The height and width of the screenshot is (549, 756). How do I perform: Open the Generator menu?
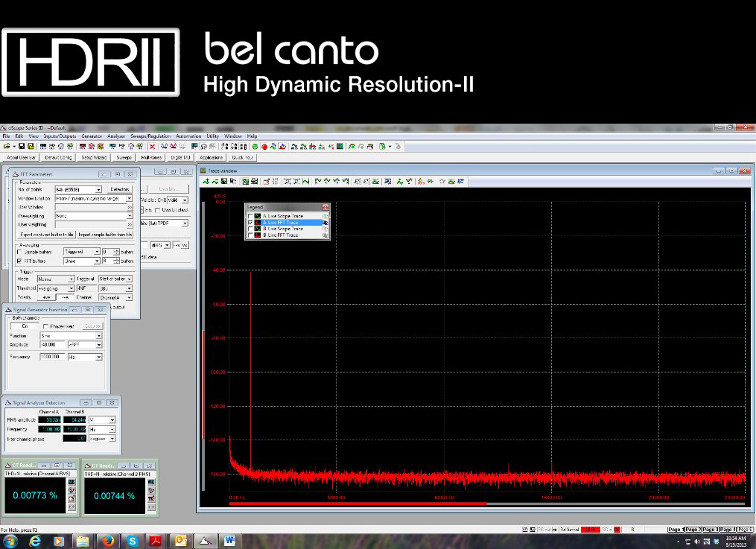click(x=92, y=136)
